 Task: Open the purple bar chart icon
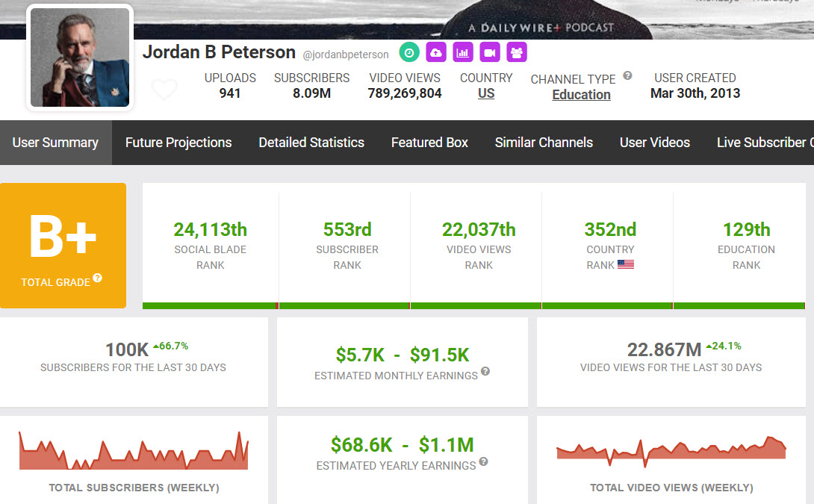click(x=463, y=52)
